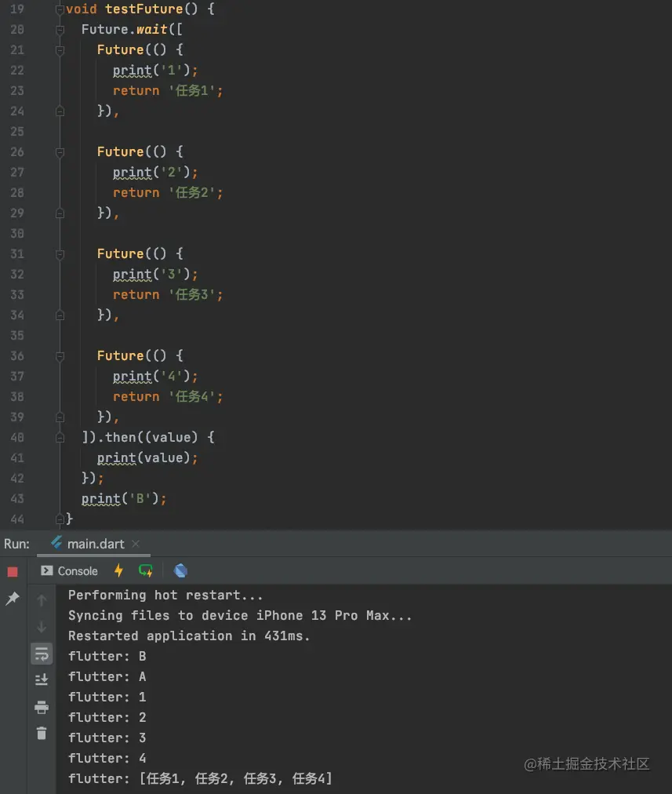Fold the Future.wait block at line 20

click(60, 30)
